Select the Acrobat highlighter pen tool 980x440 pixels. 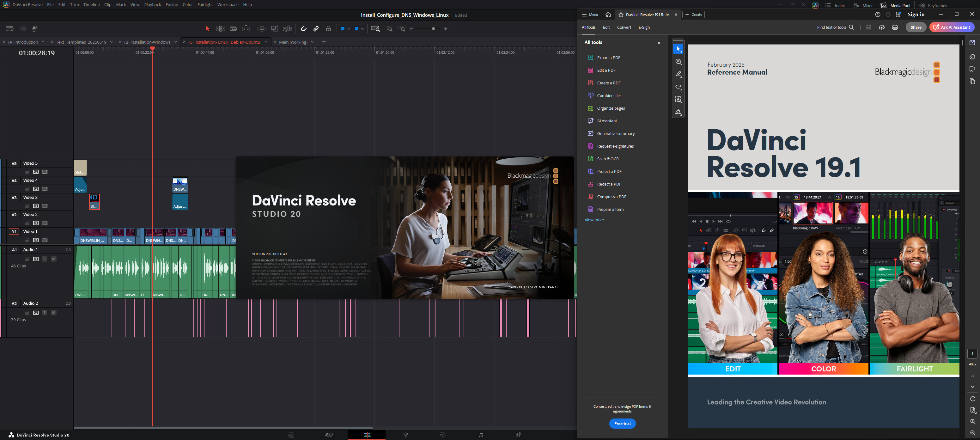coord(678,74)
